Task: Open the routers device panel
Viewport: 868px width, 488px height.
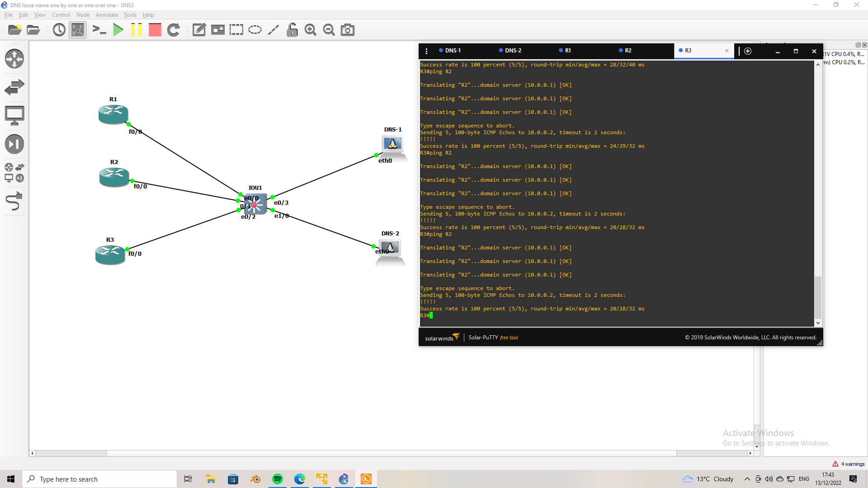Action: pyautogui.click(x=15, y=59)
